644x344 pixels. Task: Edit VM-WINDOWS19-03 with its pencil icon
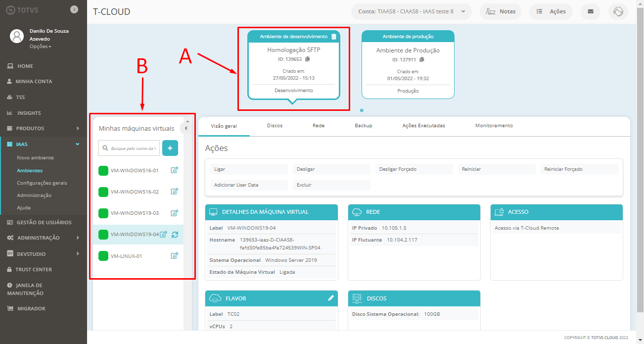click(x=174, y=213)
